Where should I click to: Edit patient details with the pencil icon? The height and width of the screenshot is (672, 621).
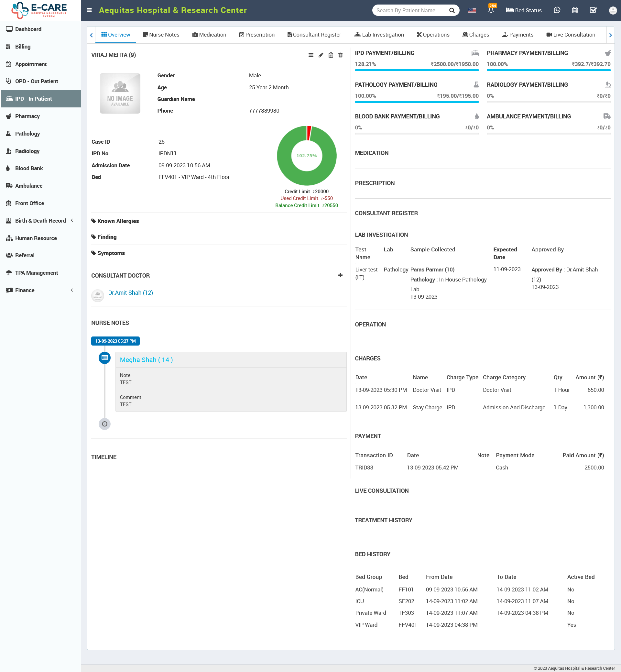click(321, 55)
